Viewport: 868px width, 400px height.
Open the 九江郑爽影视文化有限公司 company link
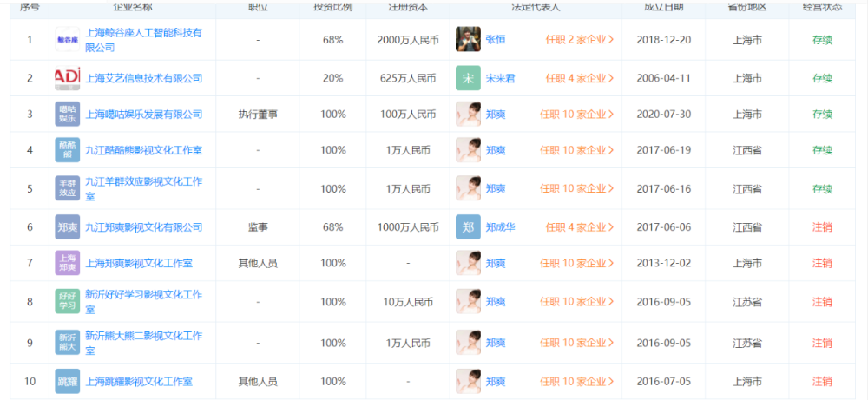pos(143,227)
